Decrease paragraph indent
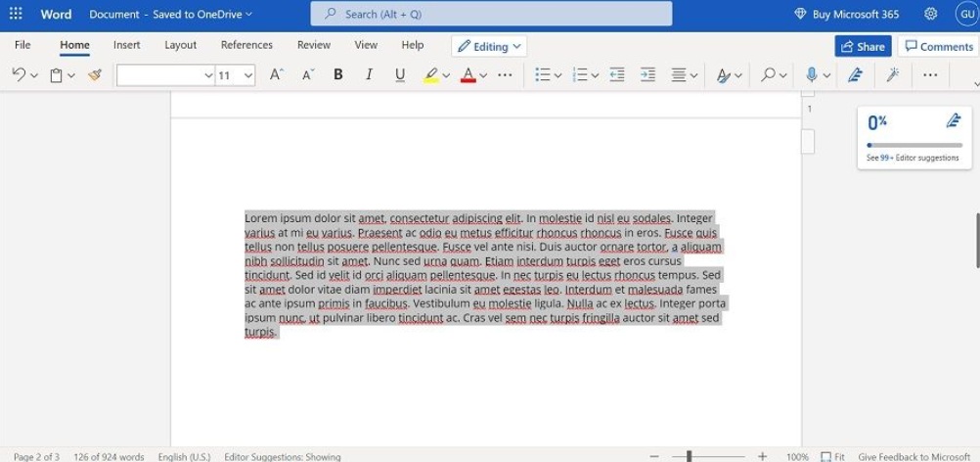The image size is (980, 462). click(x=617, y=75)
